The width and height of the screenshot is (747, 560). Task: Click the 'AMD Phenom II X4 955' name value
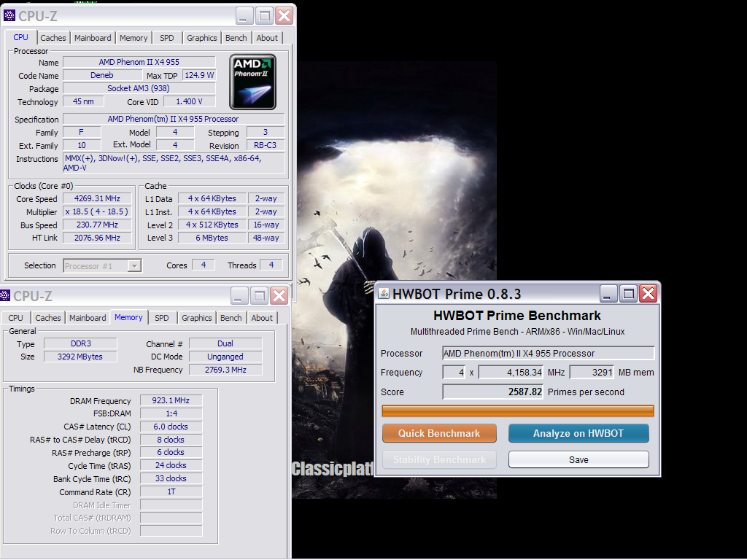[139, 62]
